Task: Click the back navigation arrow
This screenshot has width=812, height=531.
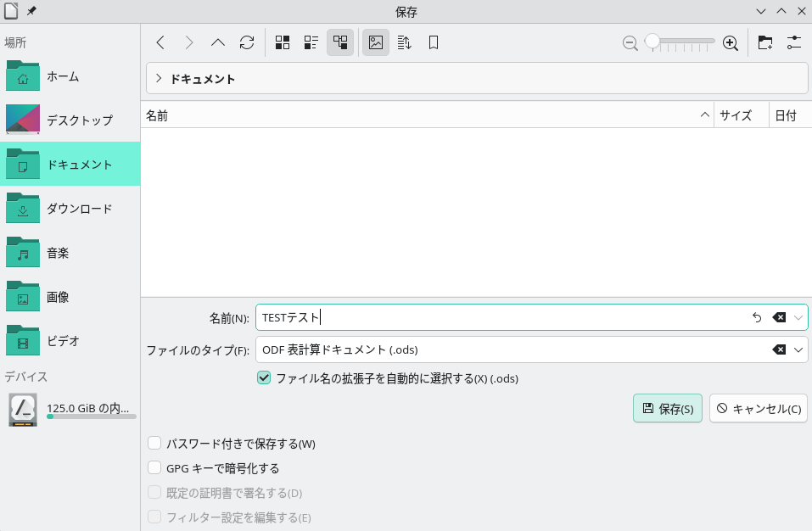Action: [160, 42]
